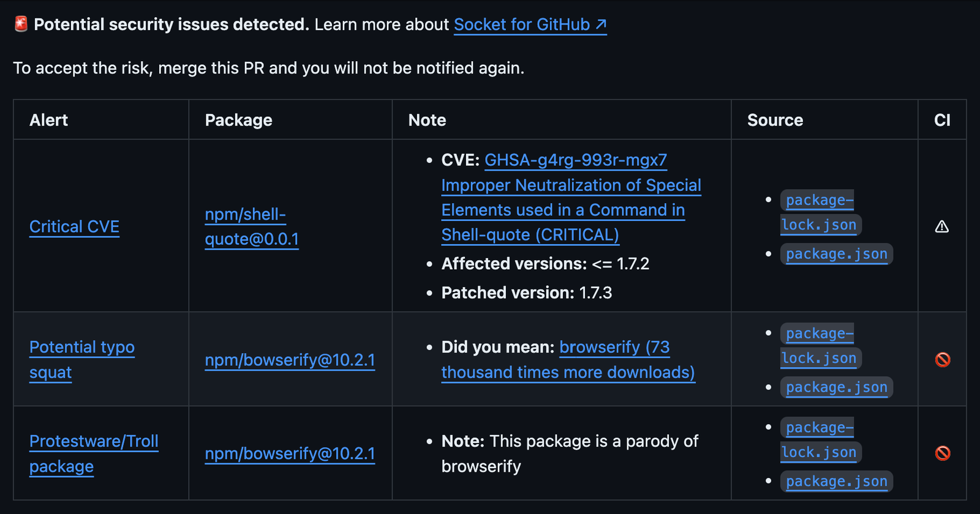The height and width of the screenshot is (514, 980).
Task: Click the warning triangle in Critical CVE row
Action: 942,226
